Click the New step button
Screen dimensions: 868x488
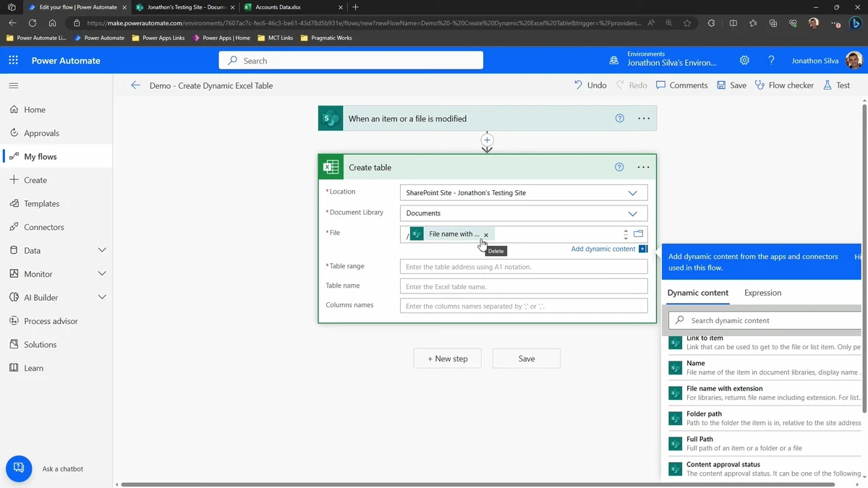tap(447, 359)
